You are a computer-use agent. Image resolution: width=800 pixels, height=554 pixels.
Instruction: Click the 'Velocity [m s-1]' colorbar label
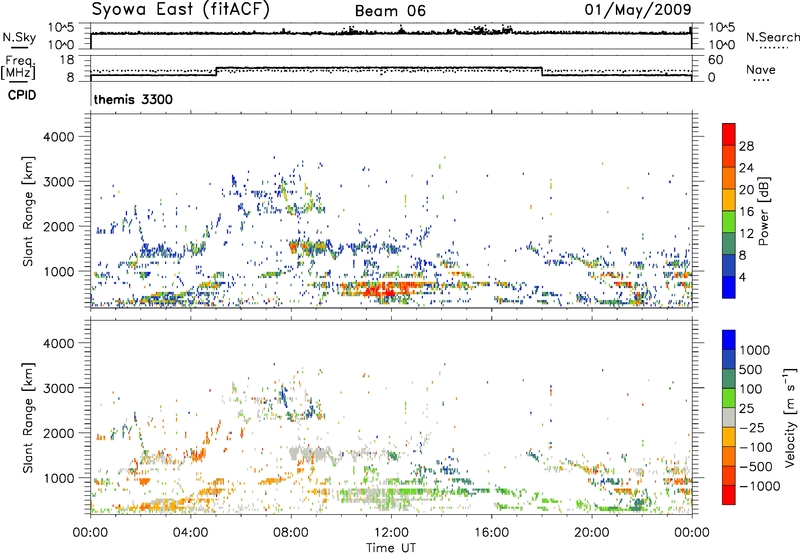click(790, 417)
